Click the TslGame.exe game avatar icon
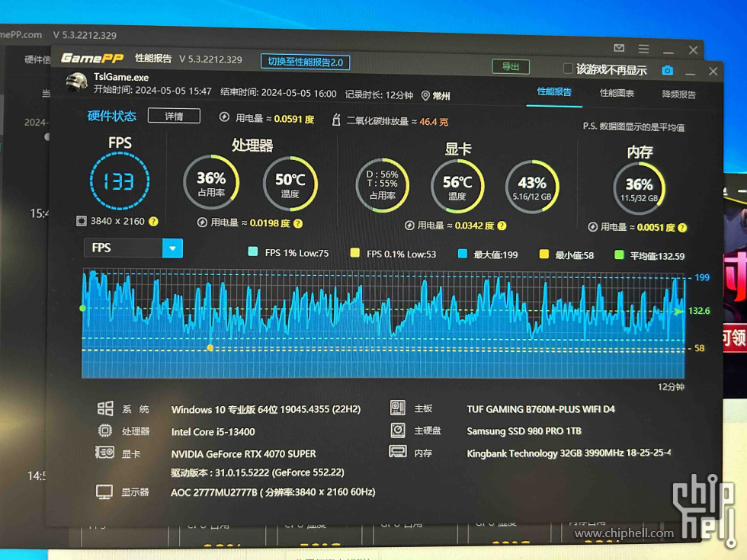The width and height of the screenshot is (747, 560). 76,82
